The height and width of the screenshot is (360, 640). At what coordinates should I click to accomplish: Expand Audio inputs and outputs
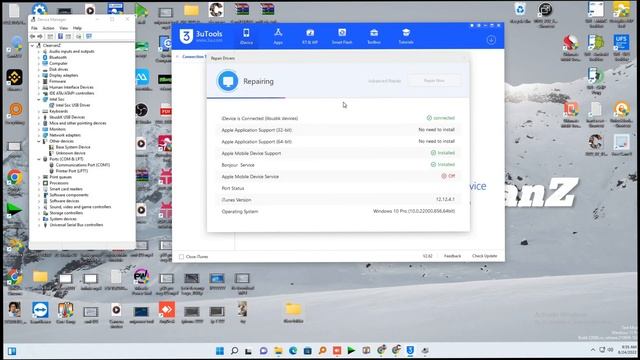(x=39, y=52)
